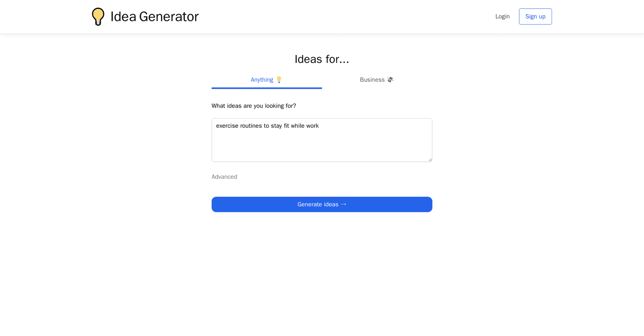Open the Sign up page
This screenshot has width=644, height=336.
click(535, 17)
